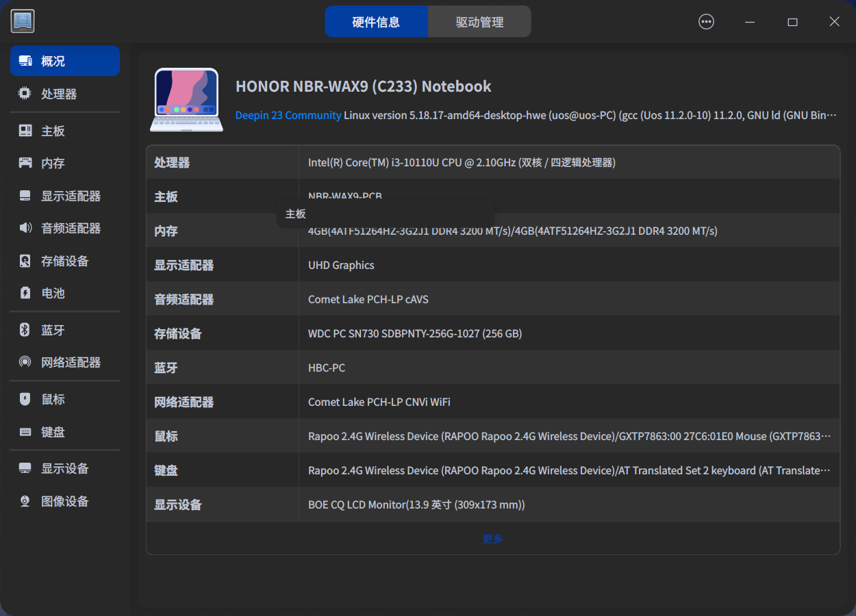
Task: Click the HBC-PC Bluetooth value
Action: coord(327,368)
